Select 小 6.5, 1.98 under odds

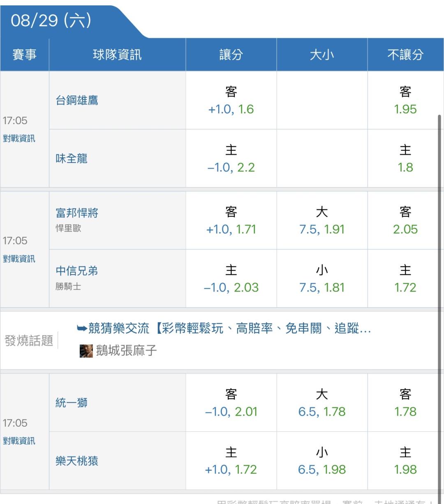[x=322, y=461]
